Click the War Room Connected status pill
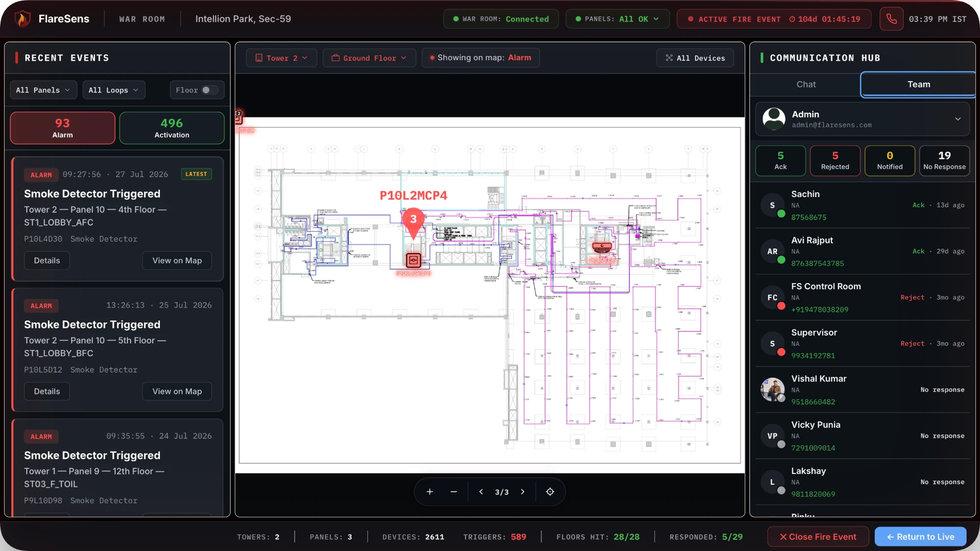Screen dimensions: 980x551 point(501,19)
